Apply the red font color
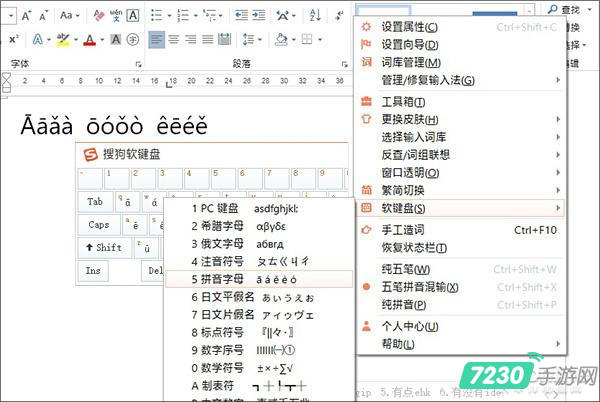Screen dimensions: 600x402 [90, 39]
